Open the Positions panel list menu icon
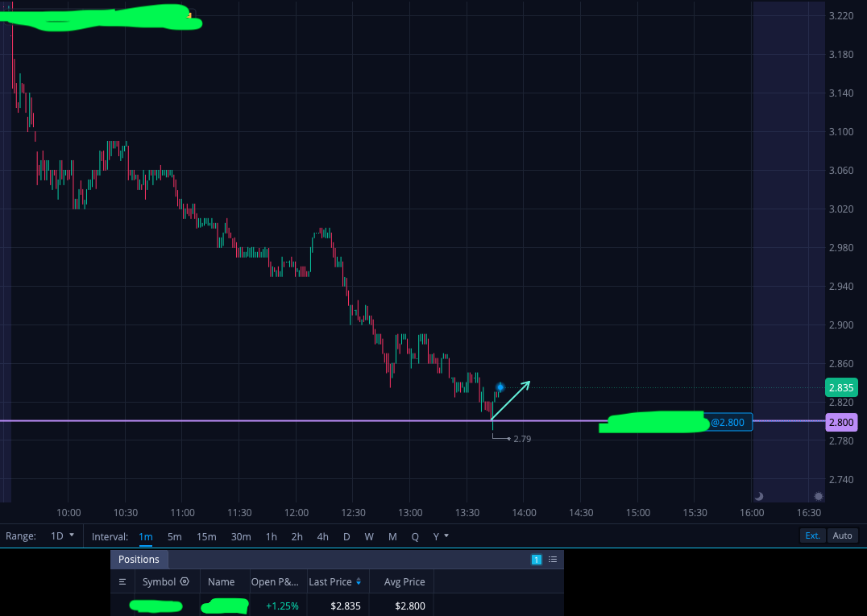This screenshot has width=867, height=616. [x=553, y=560]
